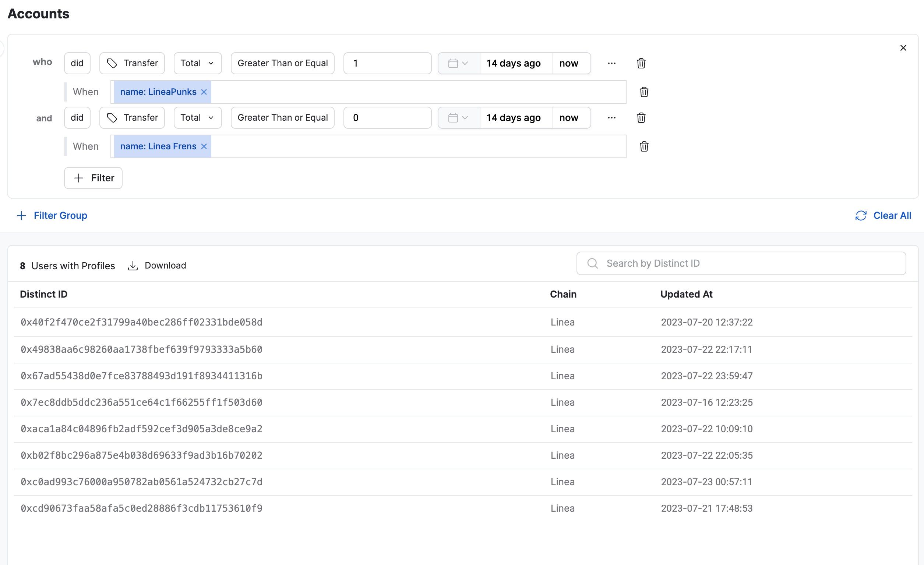Expand Total dropdown in second filter row
924x565 pixels.
(198, 118)
